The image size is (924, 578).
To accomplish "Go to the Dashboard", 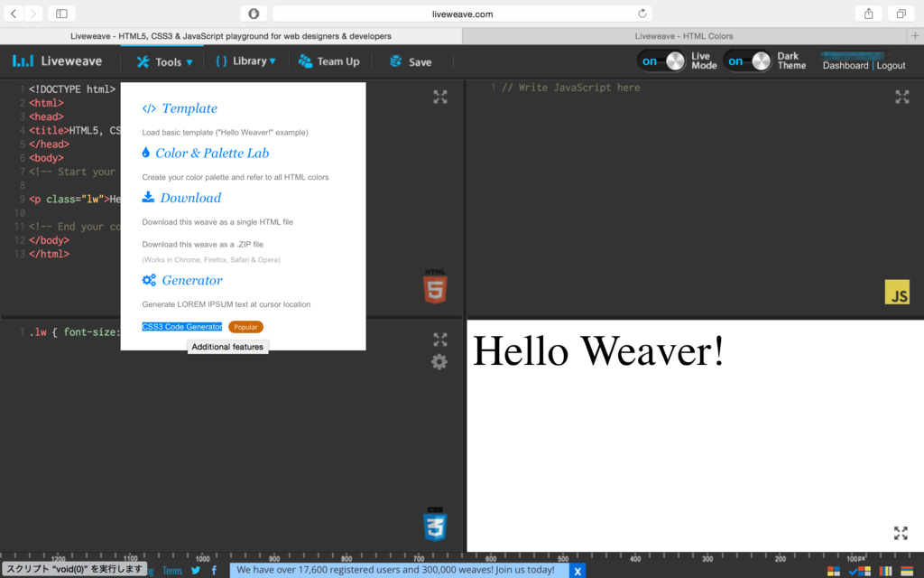I will [845, 65].
